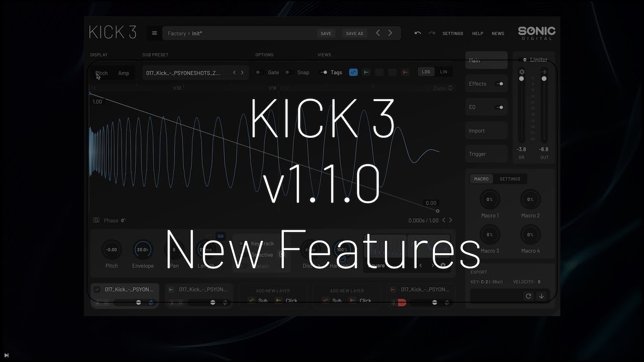Redo the last action
The height and width of the screenshot is (362, 644).
pos(432,33)
